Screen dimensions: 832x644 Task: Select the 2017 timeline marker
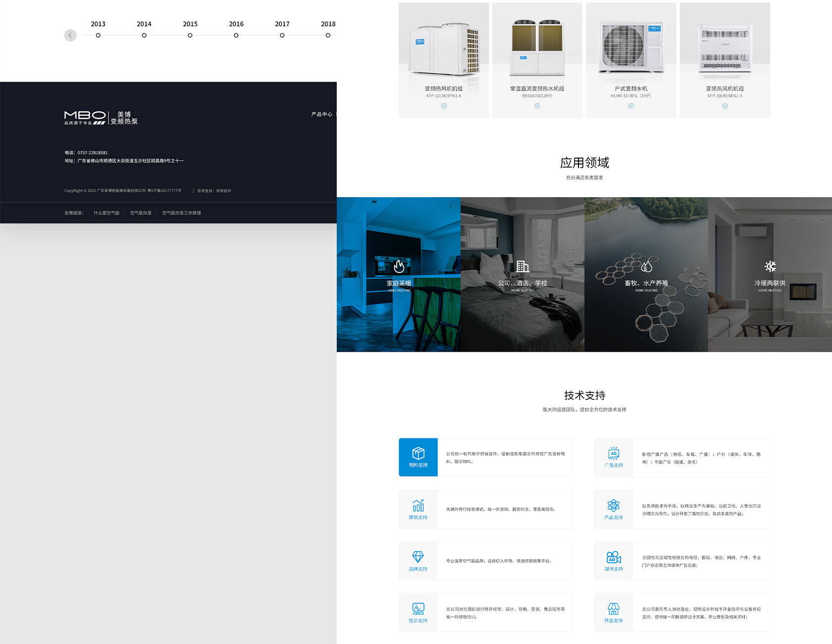[282, 35]
